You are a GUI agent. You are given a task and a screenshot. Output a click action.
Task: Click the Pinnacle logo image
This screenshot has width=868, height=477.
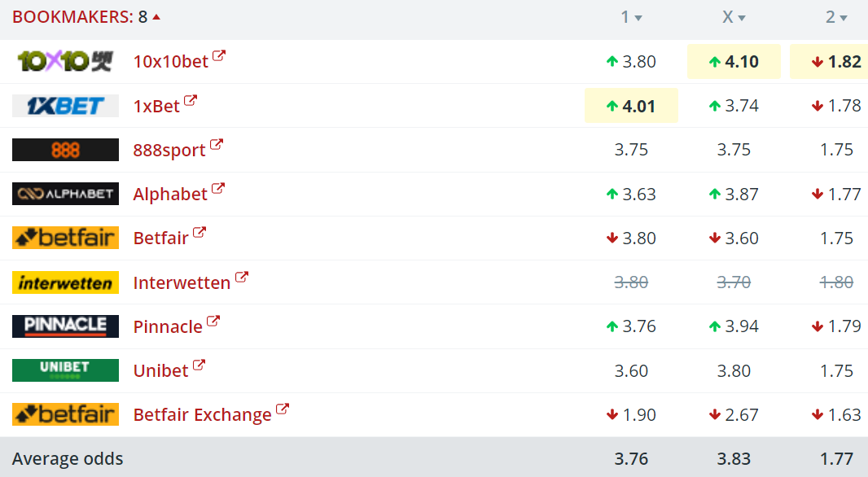click(65, 326)
